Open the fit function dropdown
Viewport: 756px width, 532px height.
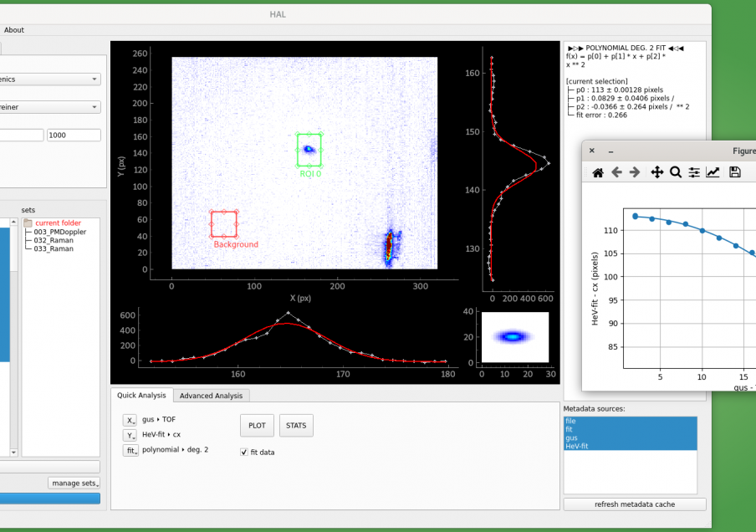[130, 451]
